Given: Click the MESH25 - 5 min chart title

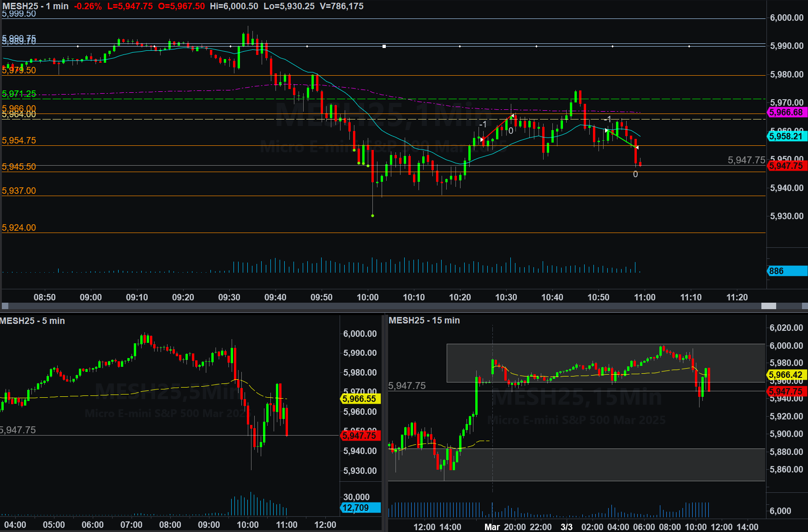Looking at the screenshot, I should click(x=32, y=321).
